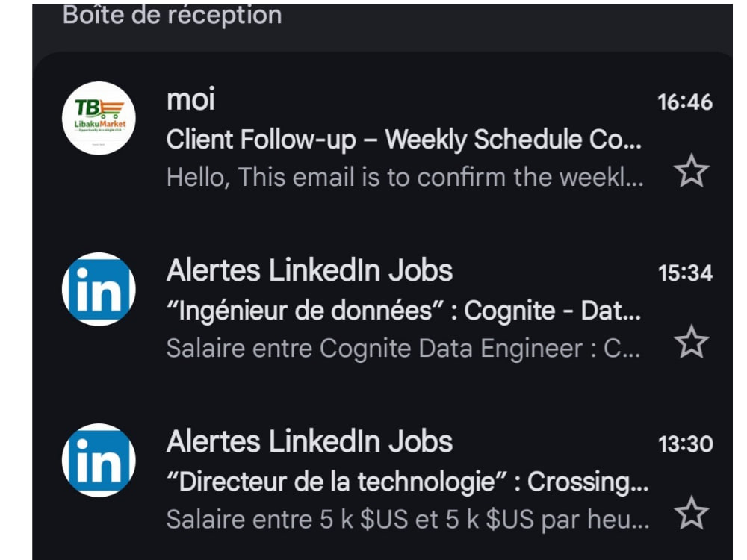Viewport: 747px width, 560px height.
Task: Select LinkedIn avatar of 13:30 email
Action: click(99, 460)
